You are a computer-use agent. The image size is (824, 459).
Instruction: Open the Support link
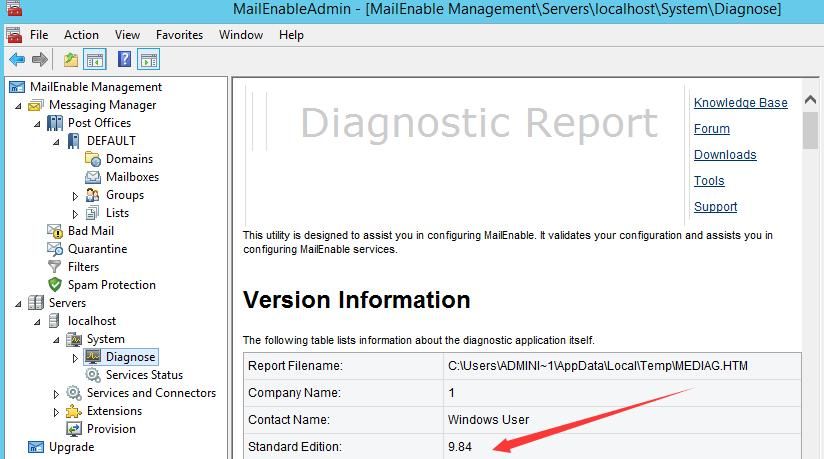tap(715, 207)
